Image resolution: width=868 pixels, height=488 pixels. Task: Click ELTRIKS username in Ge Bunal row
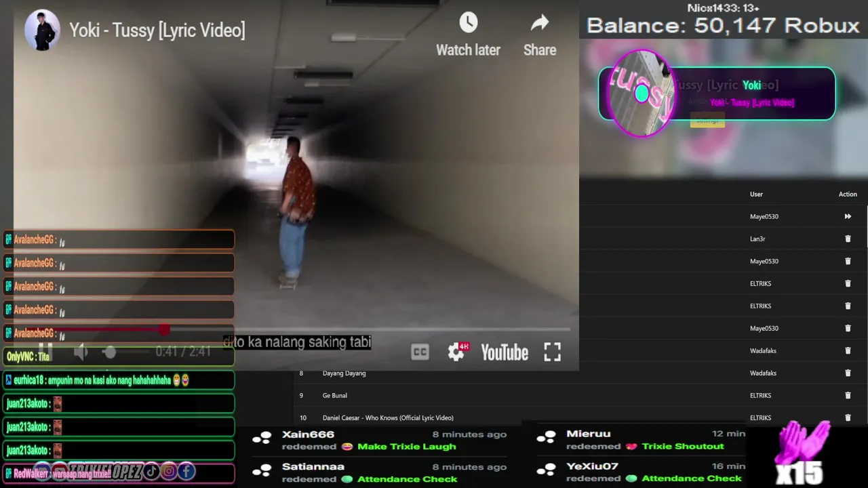coord(760,395)
